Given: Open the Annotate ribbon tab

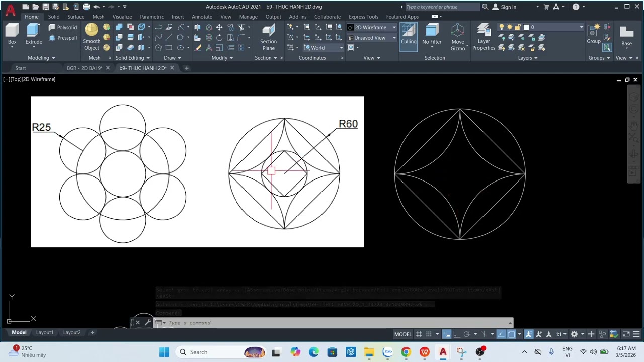Looking at the screenshot, I should click(x=202, y=17).
